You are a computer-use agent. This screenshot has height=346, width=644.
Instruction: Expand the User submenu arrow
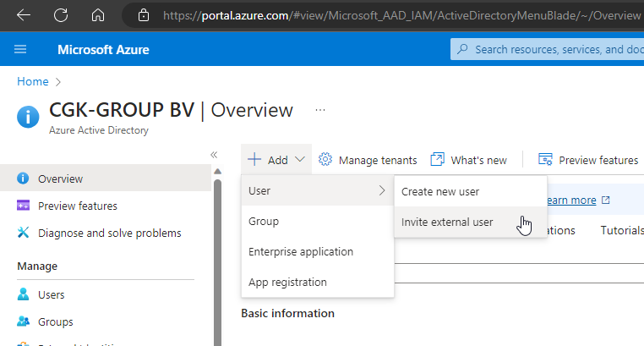[382, 190]
